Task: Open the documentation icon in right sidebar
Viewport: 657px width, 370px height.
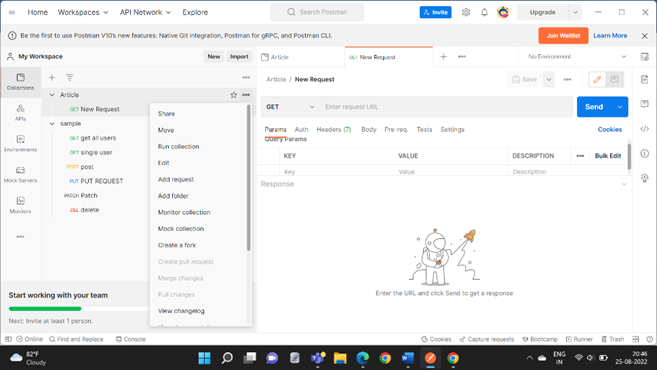Action: point(644,80)
